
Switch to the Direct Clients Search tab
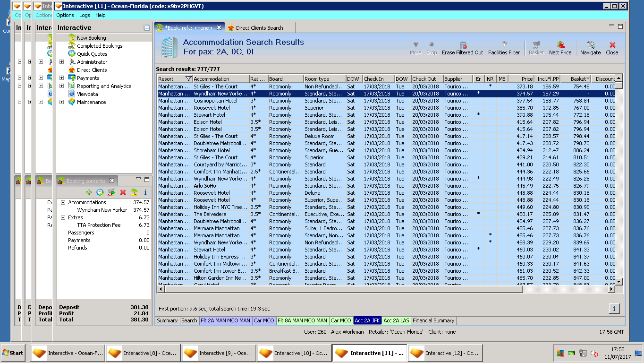coord(260,28)
